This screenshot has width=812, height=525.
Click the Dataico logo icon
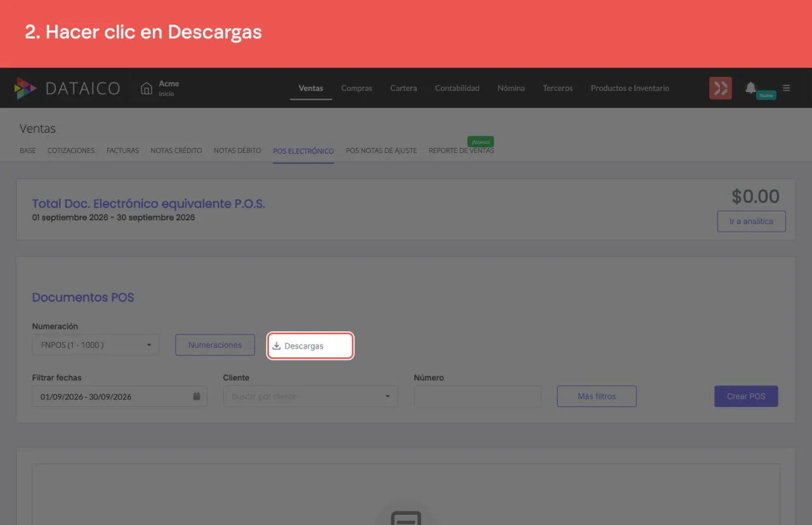tap(25, 88)
